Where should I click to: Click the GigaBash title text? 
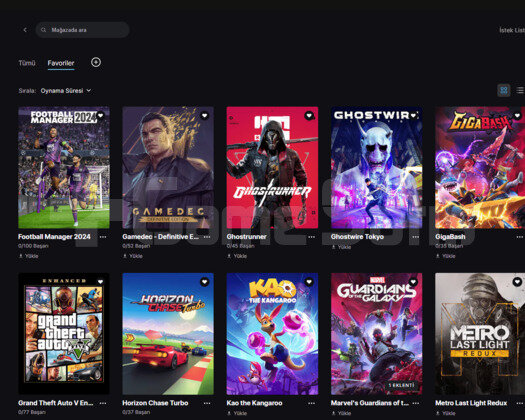[x=450, y=237]
